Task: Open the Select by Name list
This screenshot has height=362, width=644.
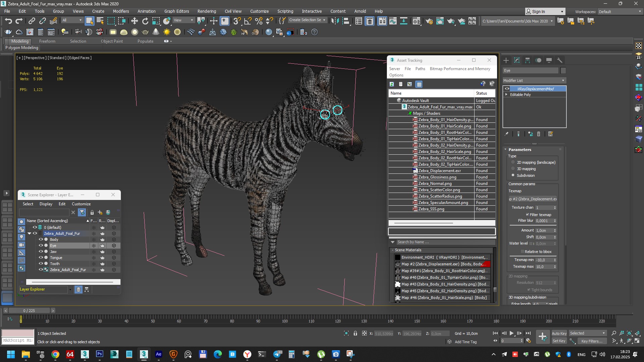Action: pyautogui.click(x=100, y=21)
